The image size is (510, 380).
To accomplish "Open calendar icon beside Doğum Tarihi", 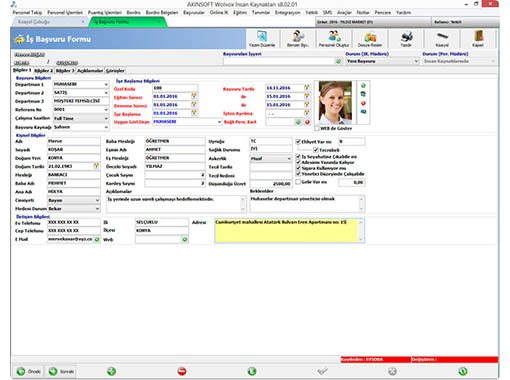I will pos(96,166).
